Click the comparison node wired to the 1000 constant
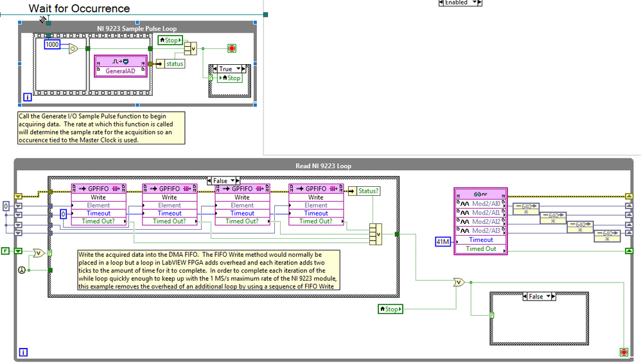The image size is (641, 364). coord(73,49)
